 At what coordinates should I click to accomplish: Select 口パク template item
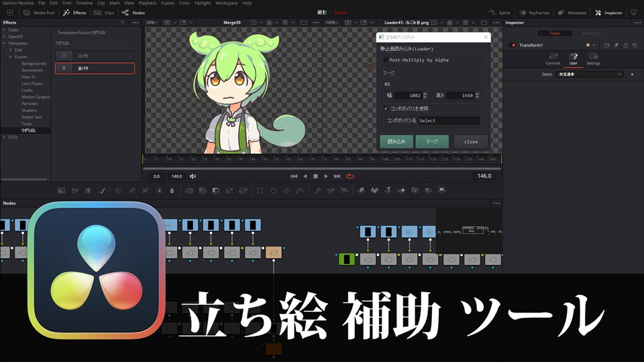click(95, 56)
